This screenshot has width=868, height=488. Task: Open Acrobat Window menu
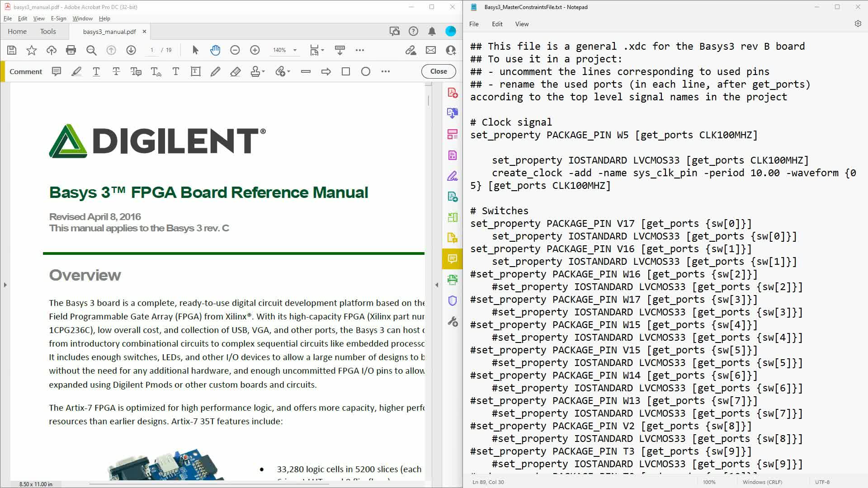pos(82,19)
